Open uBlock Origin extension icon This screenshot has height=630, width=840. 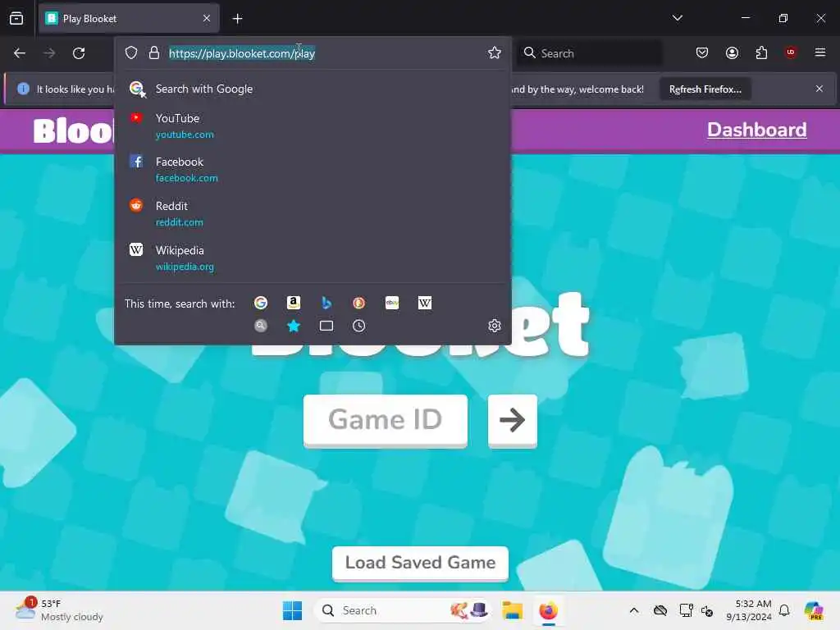tap(791, 52)
